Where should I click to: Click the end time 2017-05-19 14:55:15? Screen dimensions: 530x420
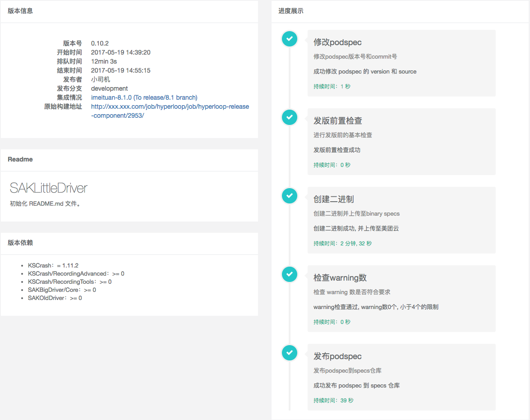click(121, 70)
